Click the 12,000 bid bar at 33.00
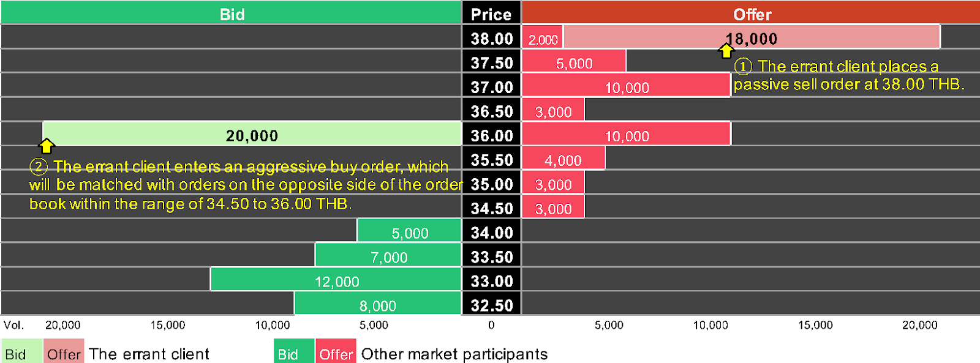 [x=336, y=280]
